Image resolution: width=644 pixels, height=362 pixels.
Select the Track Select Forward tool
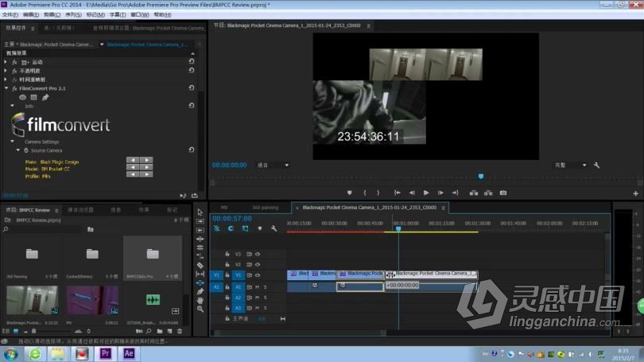200,221
